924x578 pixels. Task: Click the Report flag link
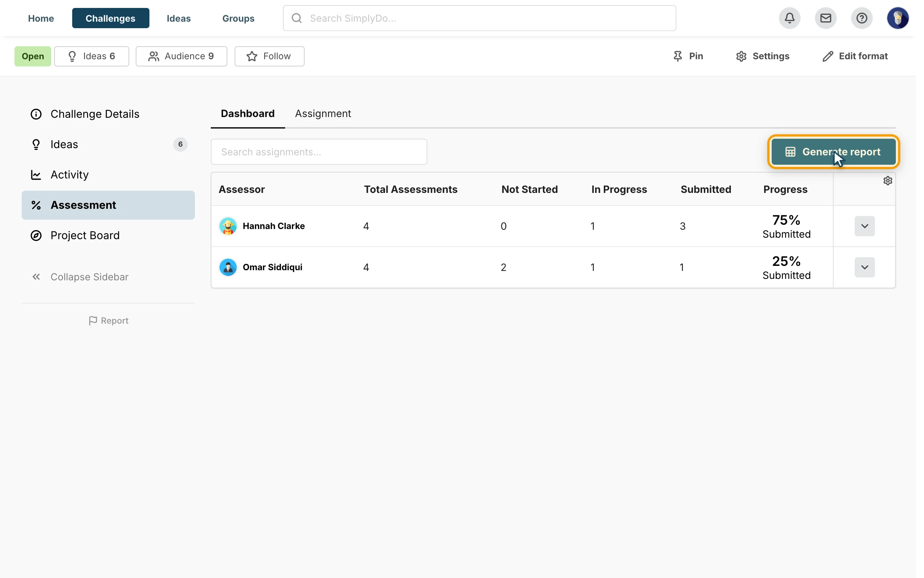[108, 321]
